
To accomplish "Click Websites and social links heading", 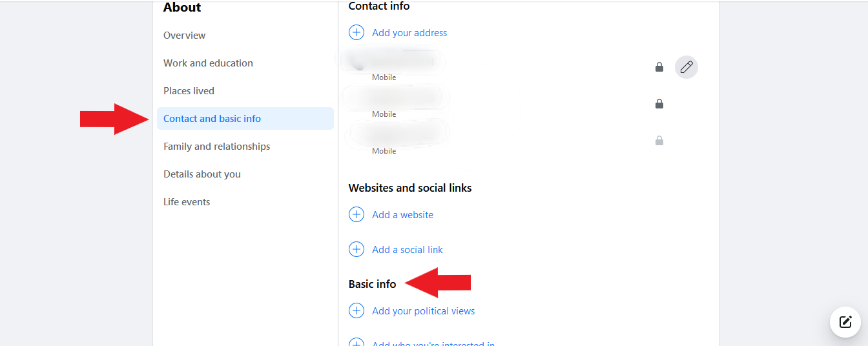I will [x=410, y=188].
